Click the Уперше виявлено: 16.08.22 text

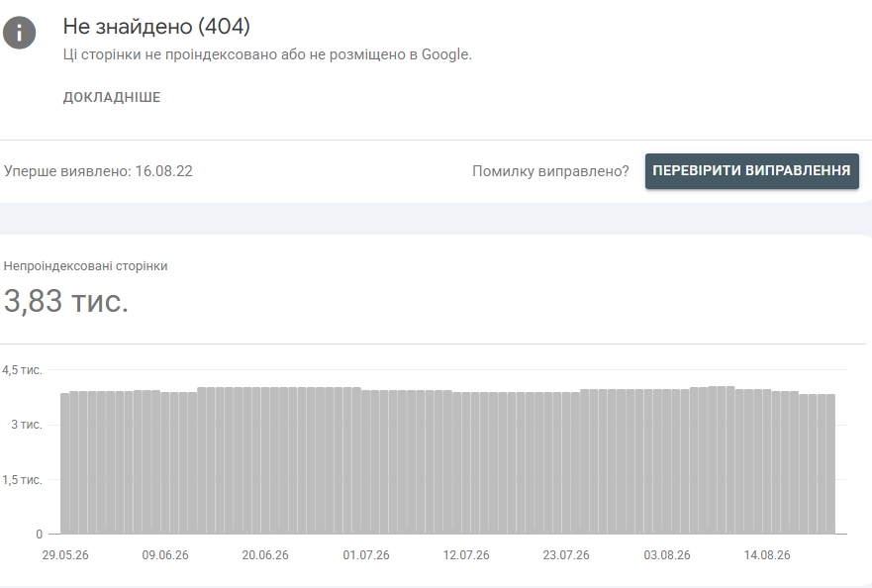coord(98,171)
